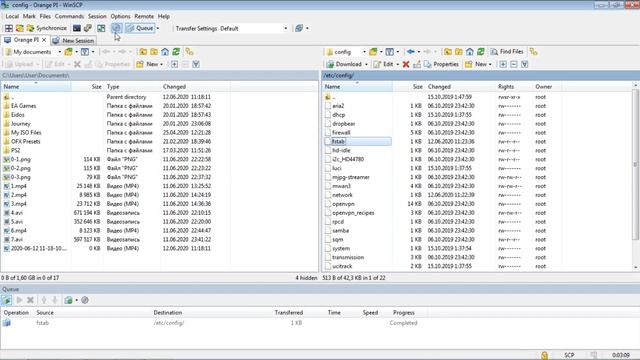640x360 pixels.
Task: Open terminal console icon in main toolbar
Action: [76, 28]
